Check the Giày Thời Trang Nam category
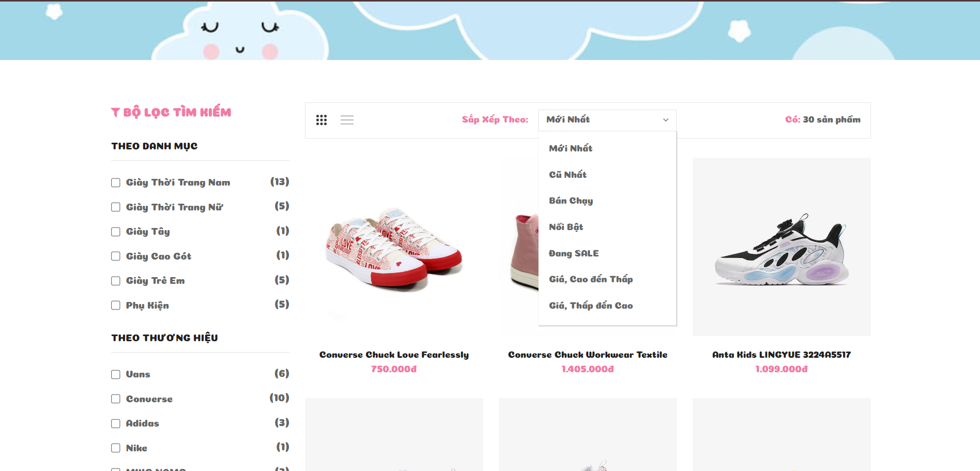The height and width of the screenshot is (471, 980). [116, 183]
